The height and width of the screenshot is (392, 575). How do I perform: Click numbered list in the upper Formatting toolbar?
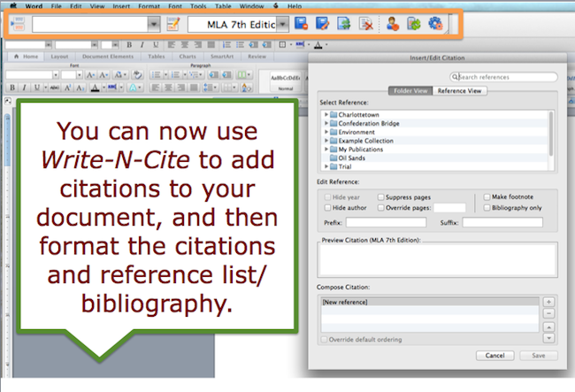pyautogui.click(x=226, y=45)
